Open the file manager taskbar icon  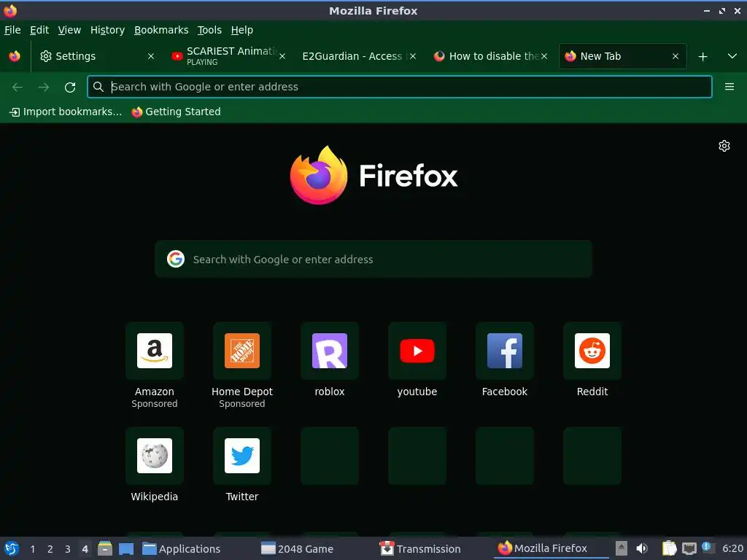(105, 548)
